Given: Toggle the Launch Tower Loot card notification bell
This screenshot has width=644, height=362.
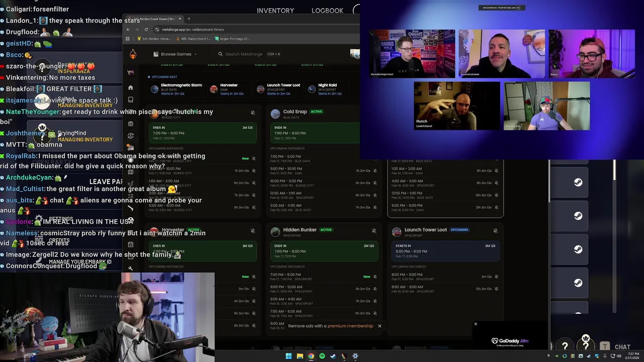Looking at the screenshot, I should (495, 231).
